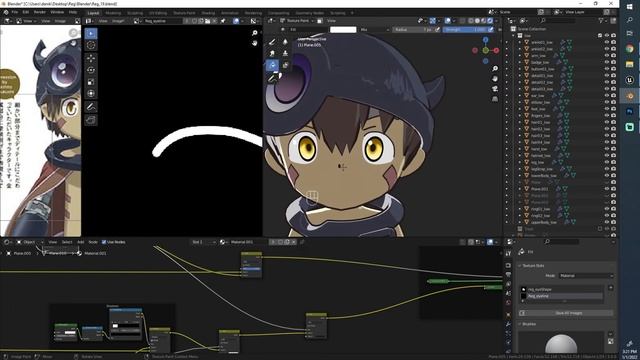Activate Select tool in image editor toolbar

[x=91, y=33]
